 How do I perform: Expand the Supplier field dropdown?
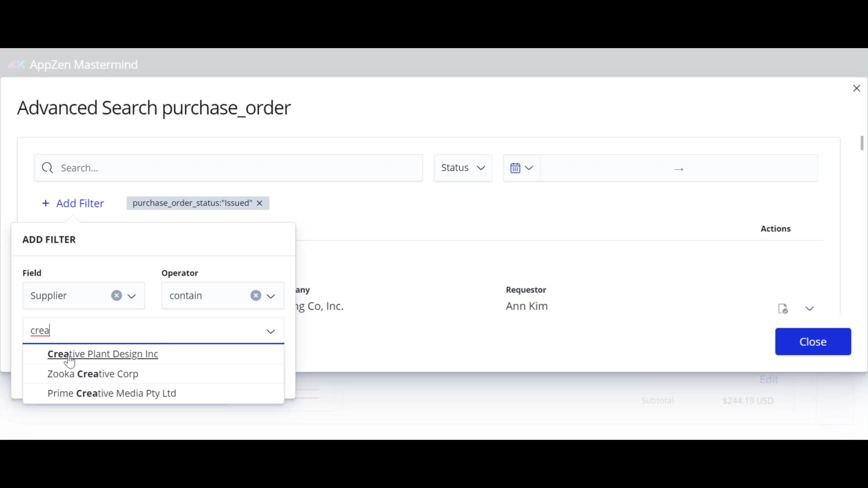pyautogui.click(x=132, y=296)
